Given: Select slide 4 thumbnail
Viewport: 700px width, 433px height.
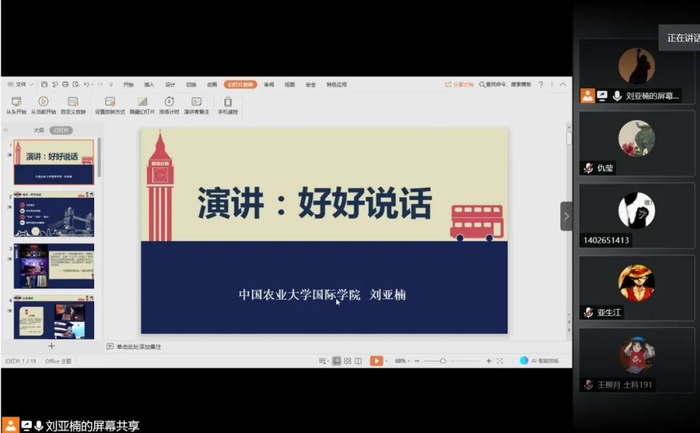Looking at the screenshot, I should (54, 317).
